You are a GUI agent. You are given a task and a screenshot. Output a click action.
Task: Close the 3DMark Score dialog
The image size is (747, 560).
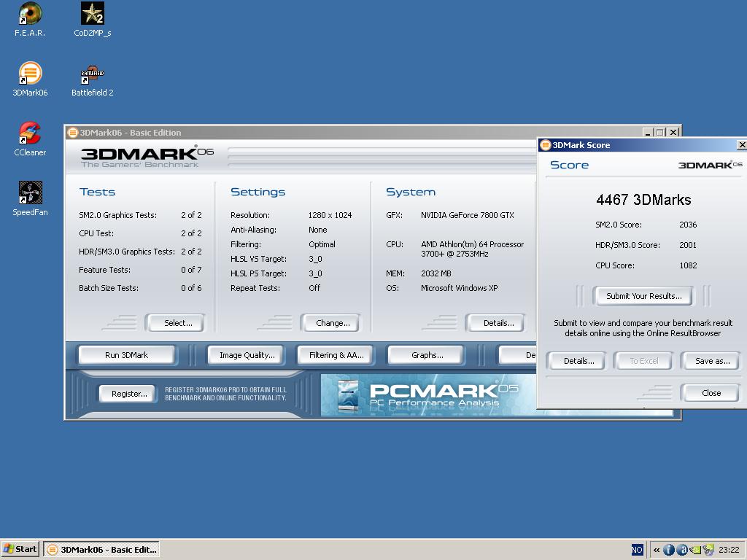(711, 393)
